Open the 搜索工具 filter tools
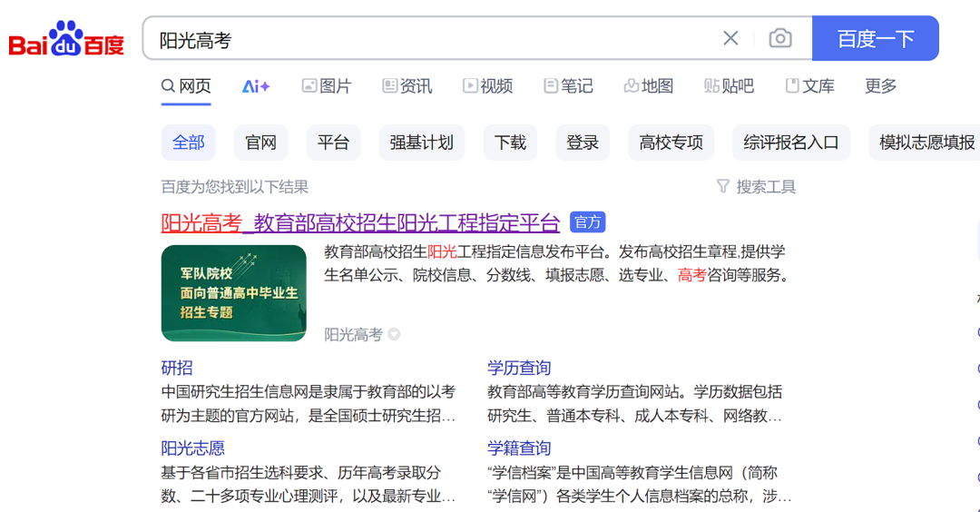 756,186
